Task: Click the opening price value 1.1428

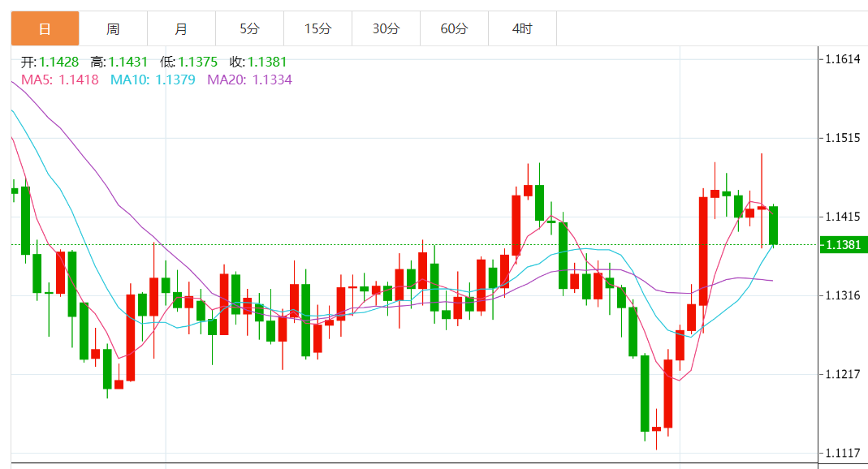Action: coord(59,62)
